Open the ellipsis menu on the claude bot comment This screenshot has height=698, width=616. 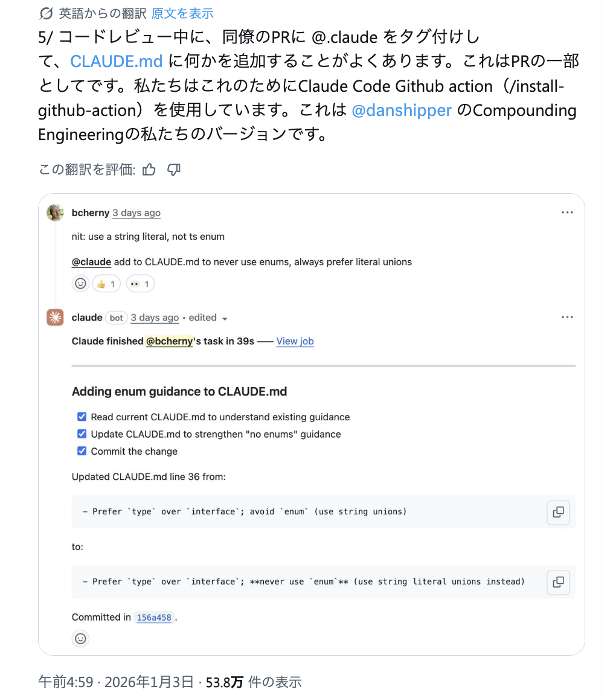[567, 316]
